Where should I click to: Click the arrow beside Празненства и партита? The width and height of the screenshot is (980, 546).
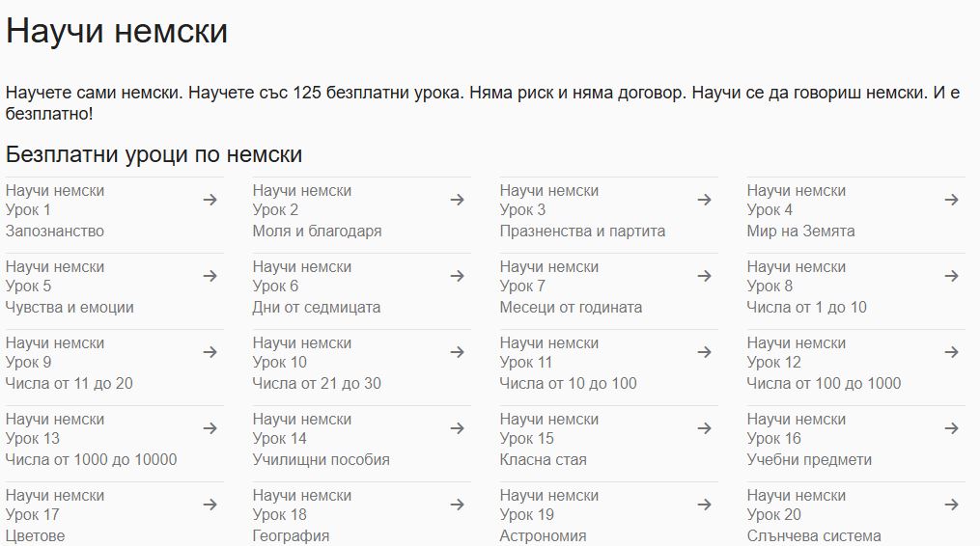[x=704, y=200]
